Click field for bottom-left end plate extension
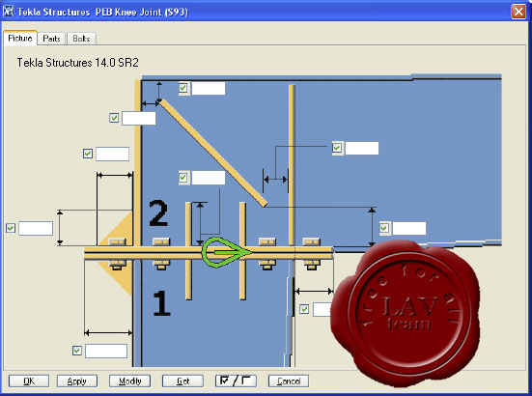The height and width of the screenshot is (396, 532). coord(106,351)
